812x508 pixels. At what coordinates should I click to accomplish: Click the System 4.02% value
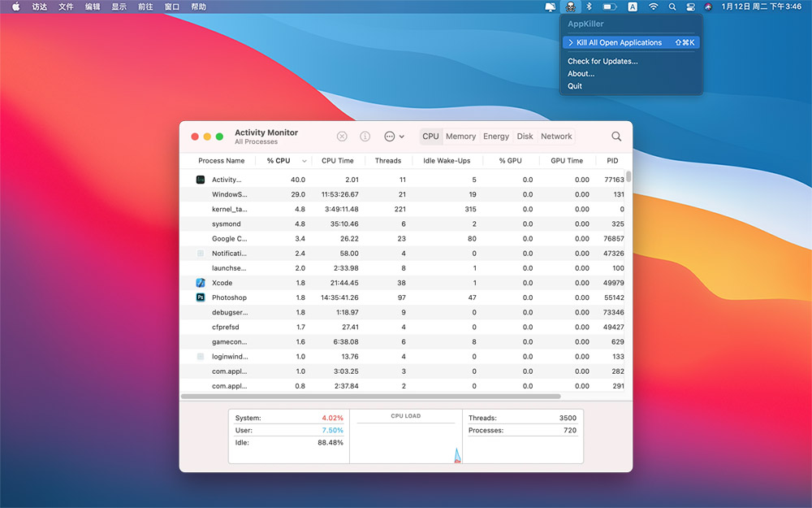[x=332, y=418]
